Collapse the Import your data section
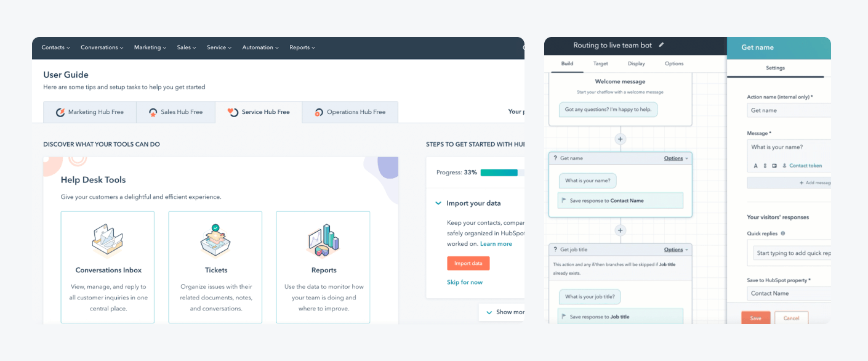The width and height of the screenshot is (868, 361). (438, 203)
